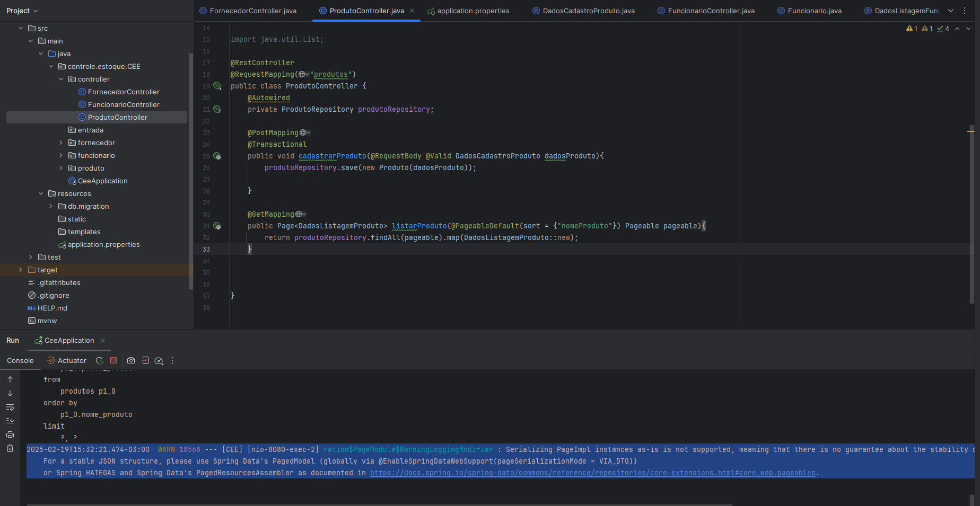The image size is (980, 506).
Task: Switch to Funcionario.java tab
Action: tap(809, 11)
